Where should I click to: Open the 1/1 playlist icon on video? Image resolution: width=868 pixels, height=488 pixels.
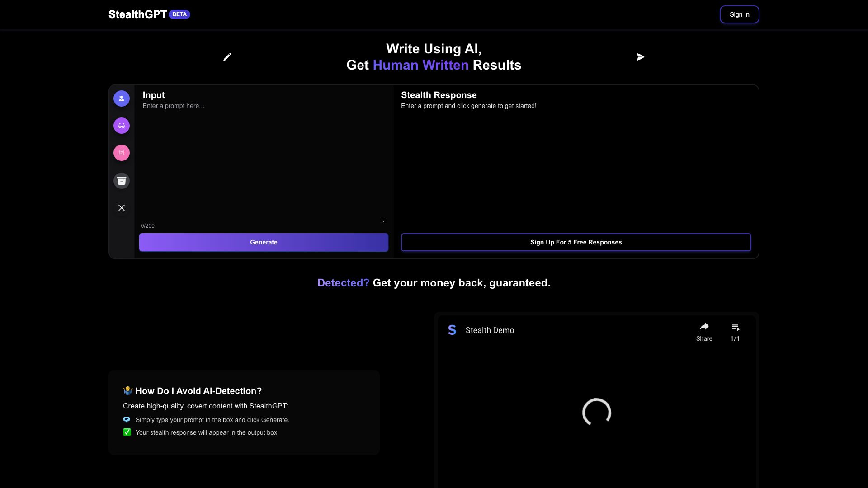[735, 332]
